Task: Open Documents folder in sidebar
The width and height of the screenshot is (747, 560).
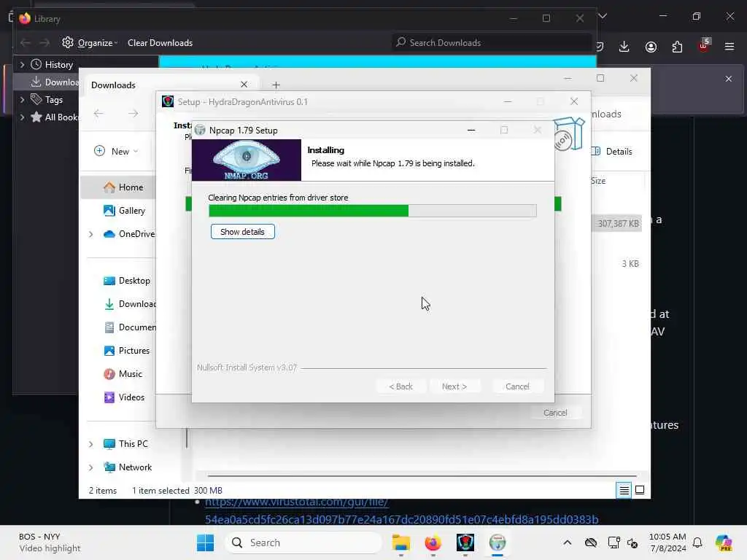Action: pos(130,327)
